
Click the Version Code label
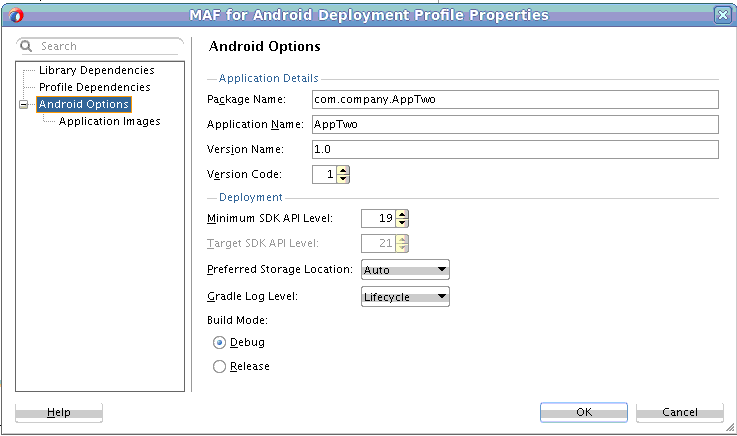tap(244, 174)
